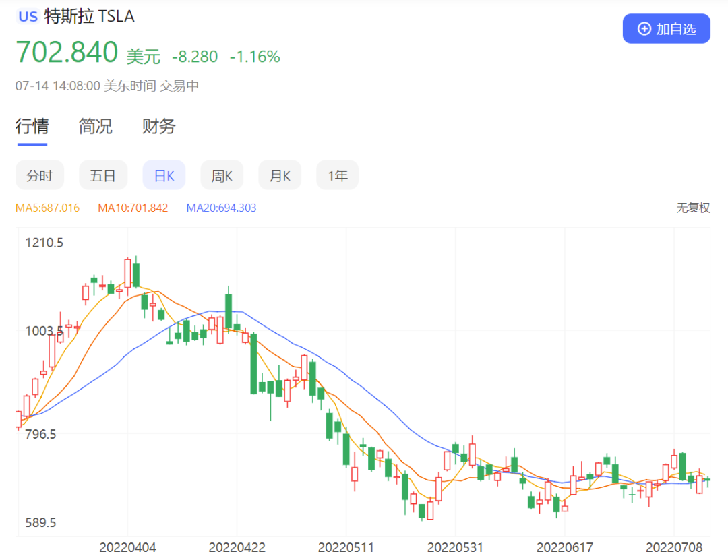Select the 周K chart period
Viewport: 728px width, 560px height.
point(222,175)
